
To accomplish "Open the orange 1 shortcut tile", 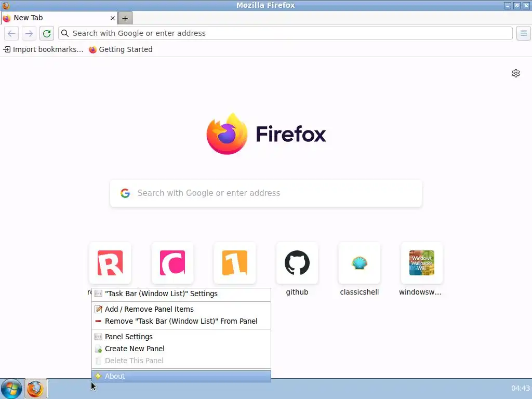I will click(x=235, y=263).
